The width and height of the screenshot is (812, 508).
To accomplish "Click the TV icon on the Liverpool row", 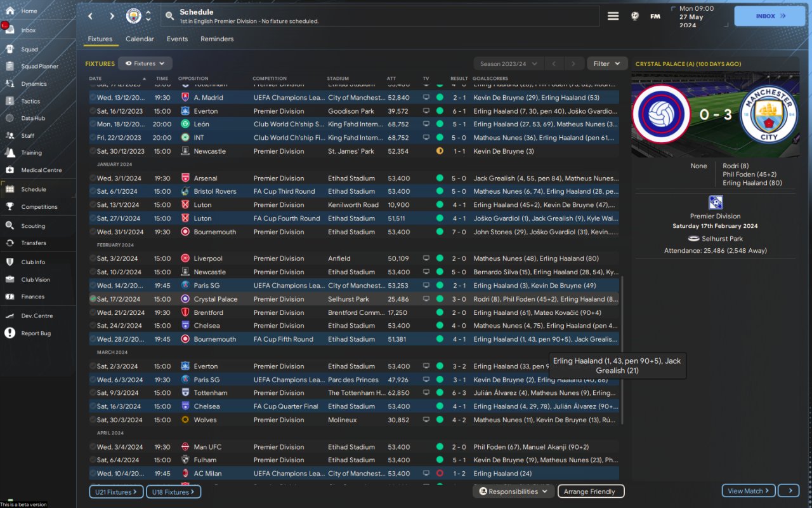I will coord(426,258).
